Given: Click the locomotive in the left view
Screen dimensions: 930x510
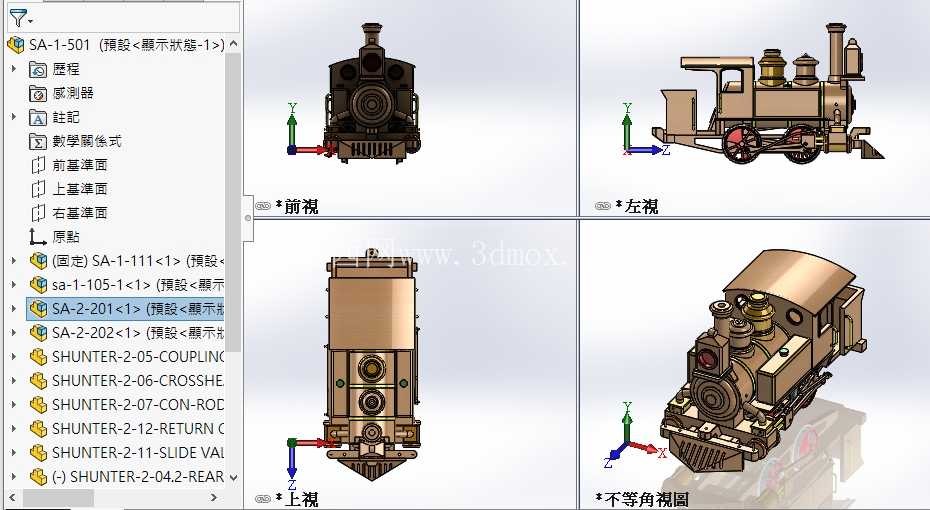Looking at the screenshot, I should (x=768, y=95).
